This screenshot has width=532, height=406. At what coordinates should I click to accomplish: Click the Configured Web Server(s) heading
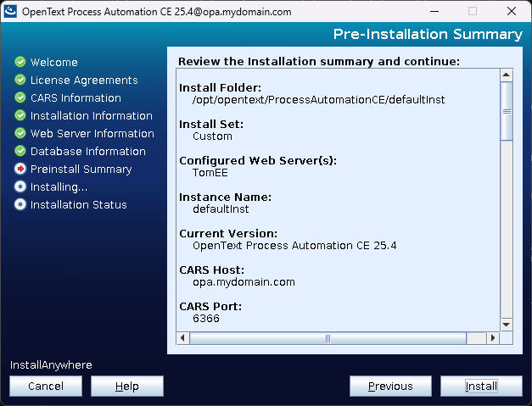click(258, 161)
